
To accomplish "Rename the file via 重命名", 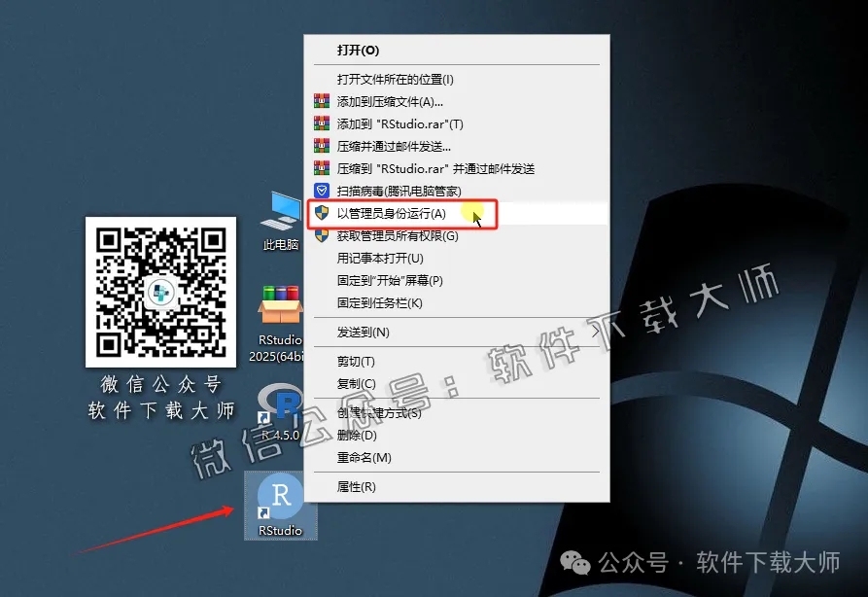I will tap(365, 457).
